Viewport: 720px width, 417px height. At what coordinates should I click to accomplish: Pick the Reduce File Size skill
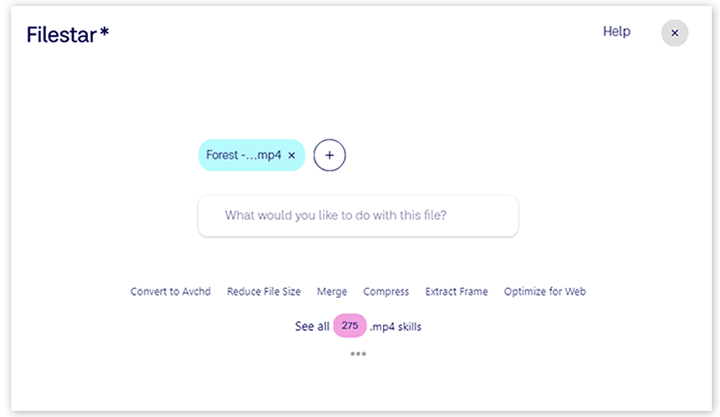pyautogui.click(x=263, y=292)
